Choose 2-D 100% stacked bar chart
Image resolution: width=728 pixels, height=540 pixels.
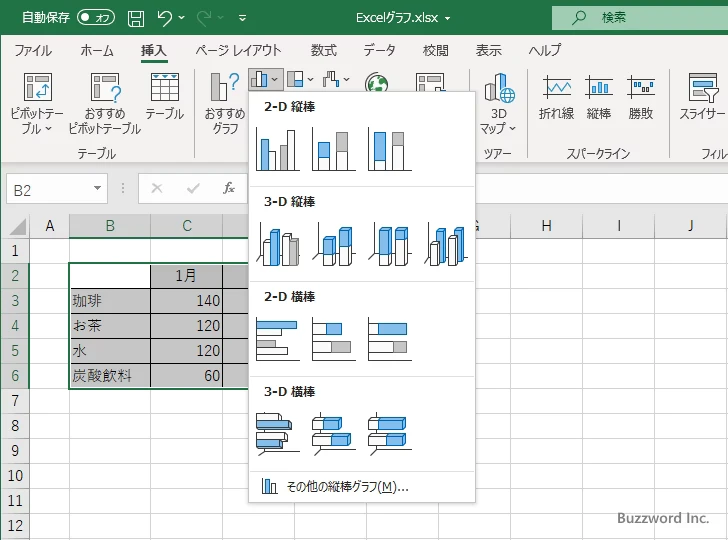[x=390, y=339]
